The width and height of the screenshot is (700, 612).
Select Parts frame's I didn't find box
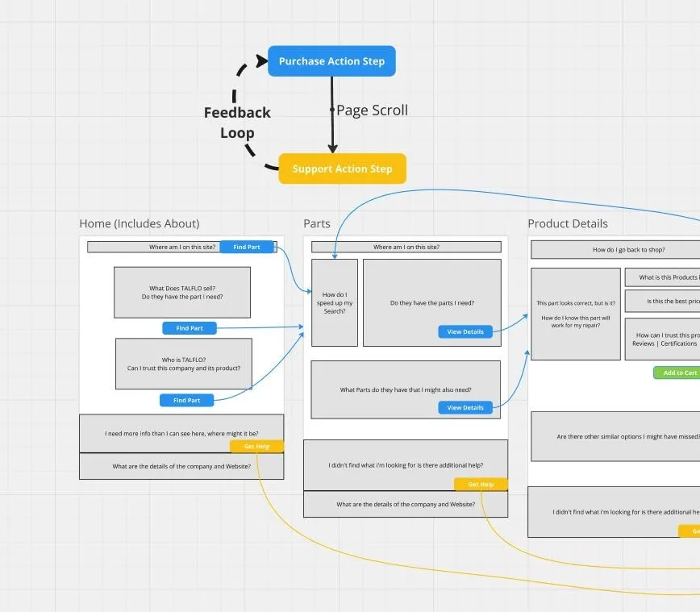(406, 465)
